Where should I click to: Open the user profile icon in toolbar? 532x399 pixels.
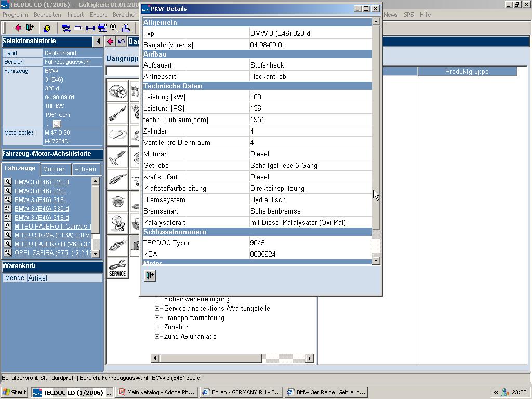[47, 28]
